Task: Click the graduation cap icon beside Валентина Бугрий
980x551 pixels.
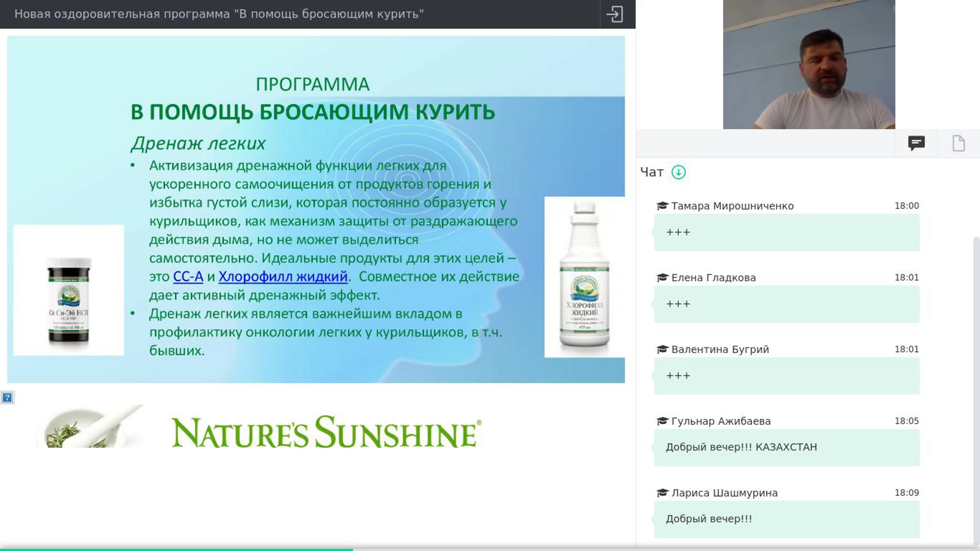Action: point(662,350)
